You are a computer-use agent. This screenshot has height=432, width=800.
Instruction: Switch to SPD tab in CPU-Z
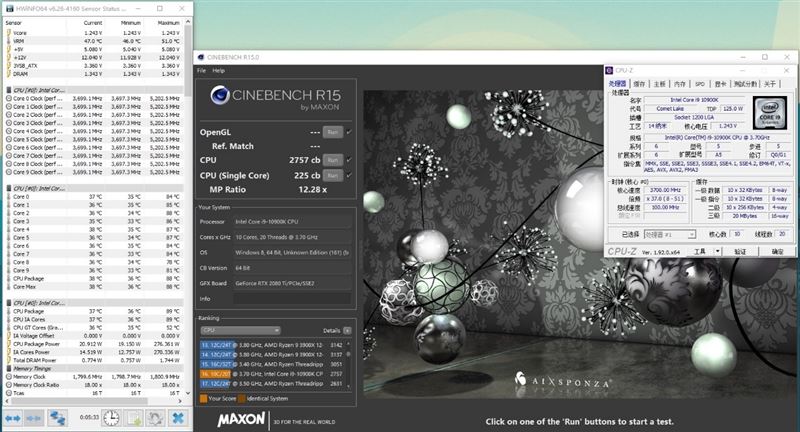coord(699,84)
